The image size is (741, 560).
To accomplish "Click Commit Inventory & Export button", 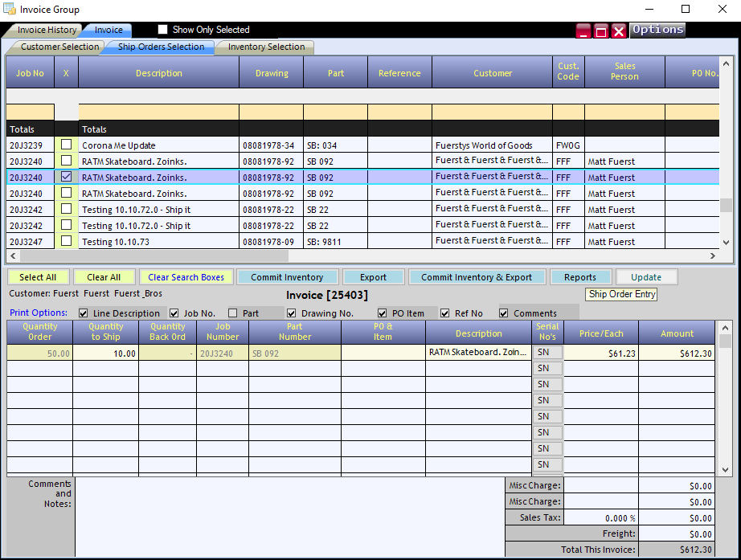I will [x=477, y=277].
